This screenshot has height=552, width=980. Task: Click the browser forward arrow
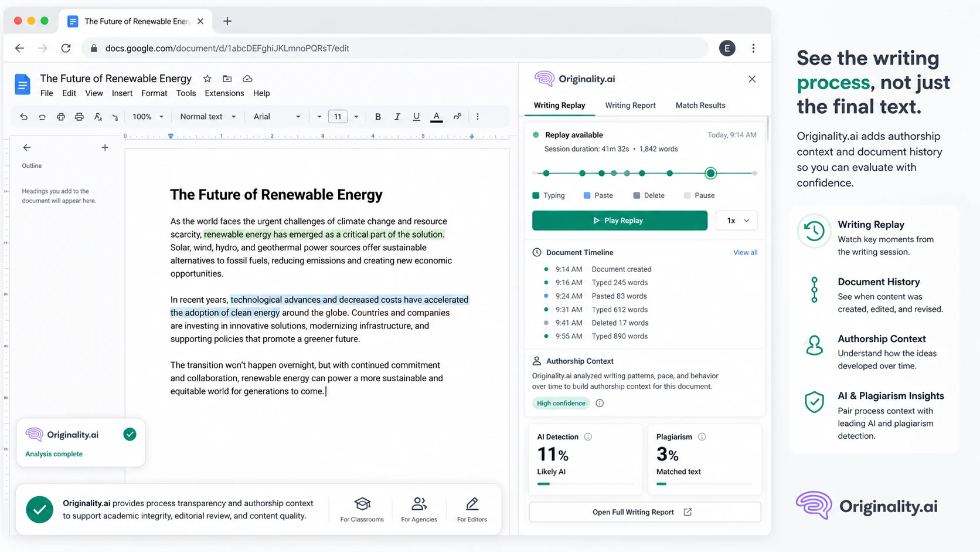click(x=43, y=48)
